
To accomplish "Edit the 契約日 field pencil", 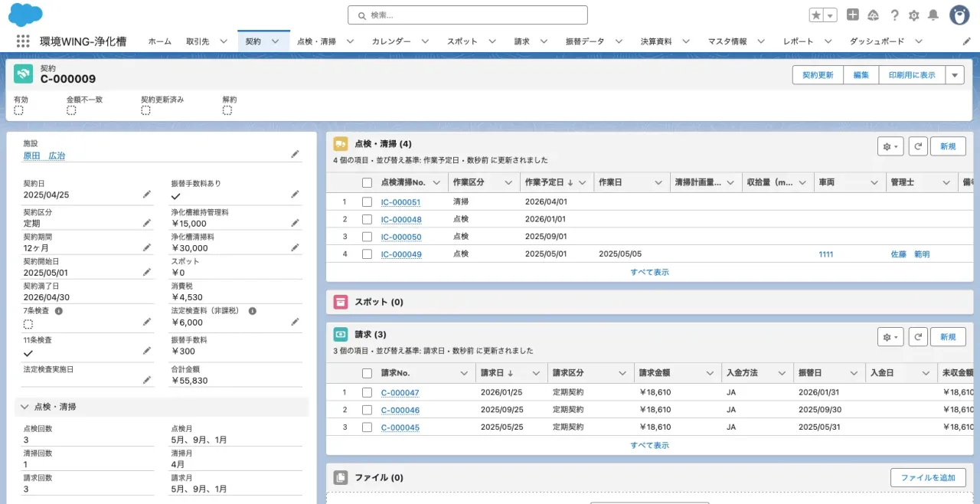I will (x=147, y=195).
